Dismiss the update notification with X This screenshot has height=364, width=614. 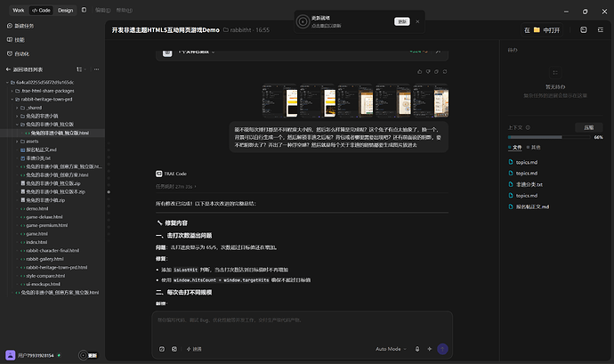pyautogui.click(x=417, y=21)
